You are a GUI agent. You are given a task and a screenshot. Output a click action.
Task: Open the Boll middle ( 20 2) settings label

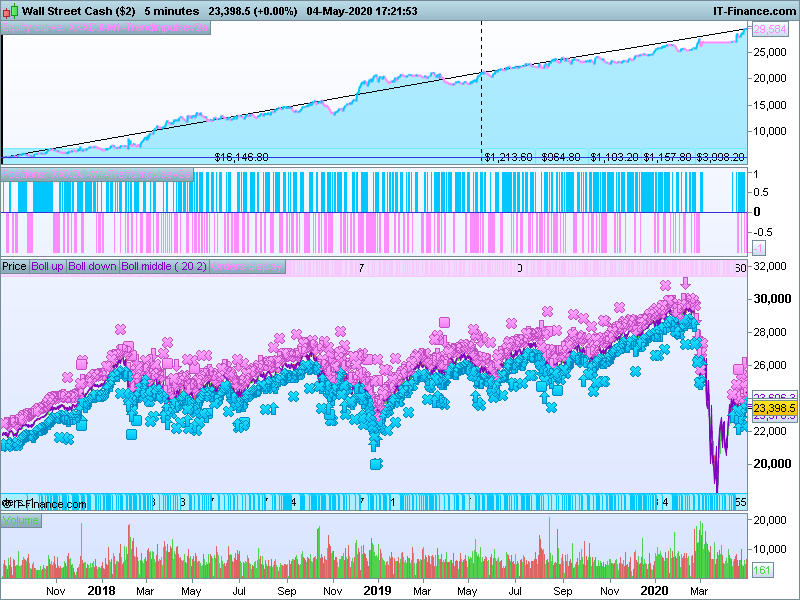164,266
